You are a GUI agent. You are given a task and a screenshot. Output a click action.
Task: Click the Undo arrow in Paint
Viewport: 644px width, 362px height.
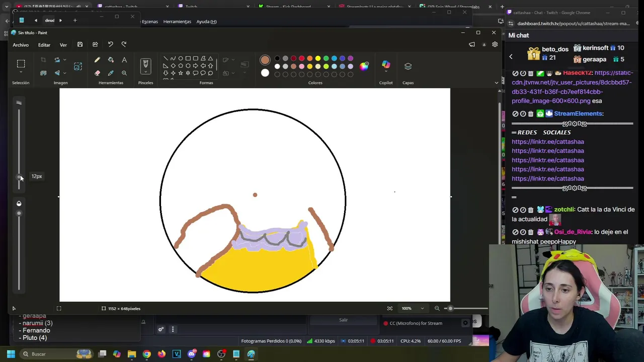point(111,44)
